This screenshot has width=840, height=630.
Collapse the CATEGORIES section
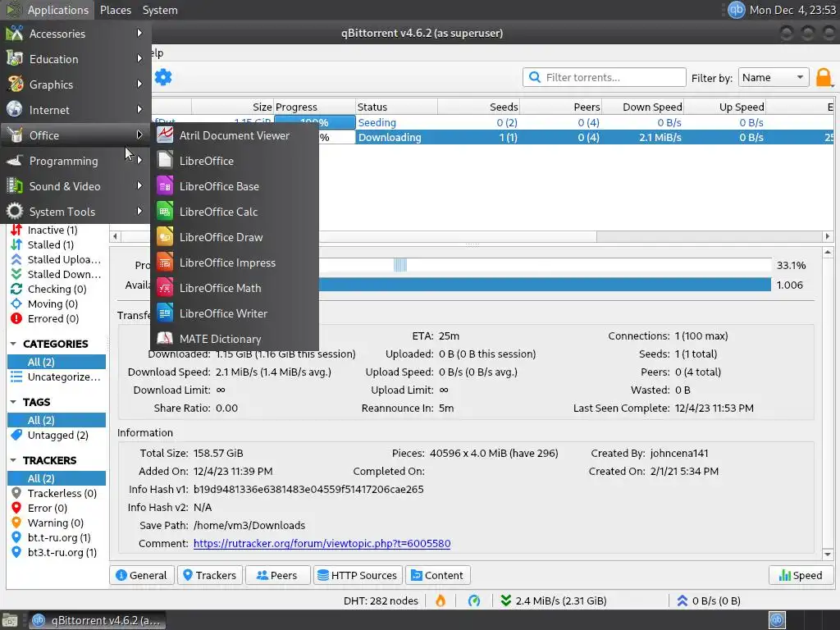pyautogui.click(x=13, y=344)
